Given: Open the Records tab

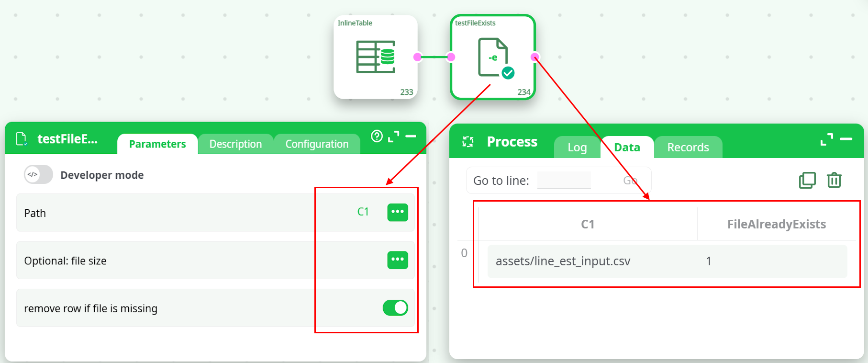Looking at the screenshot, I should click(x=688, y=147).
